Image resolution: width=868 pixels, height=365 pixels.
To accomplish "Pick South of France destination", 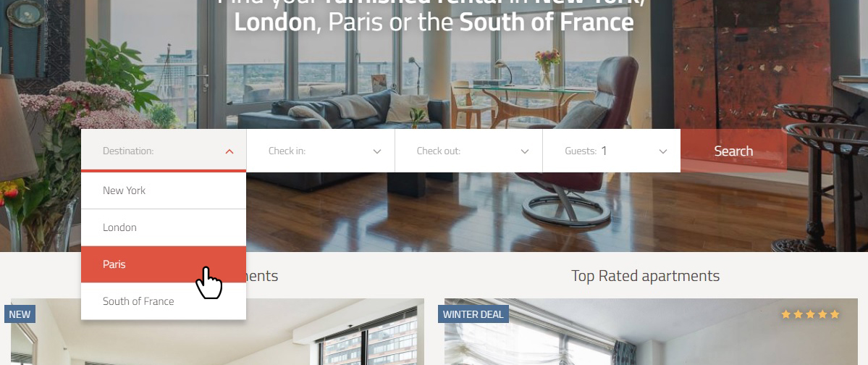I will click(164, 301).
